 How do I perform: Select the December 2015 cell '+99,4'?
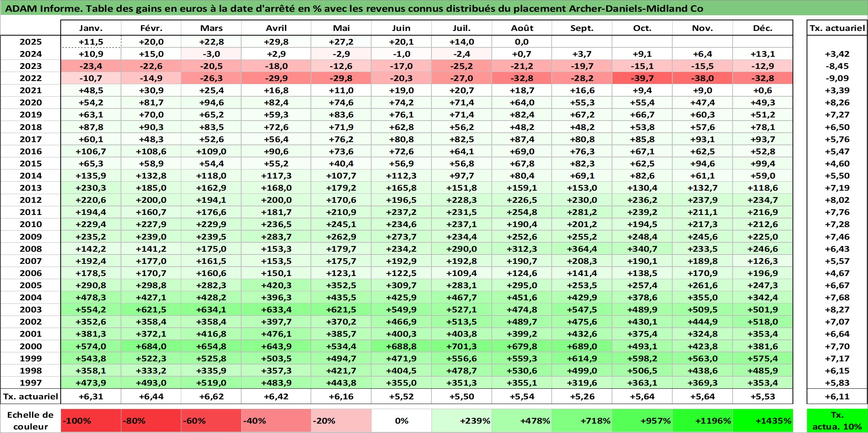[x=763, y=164]
